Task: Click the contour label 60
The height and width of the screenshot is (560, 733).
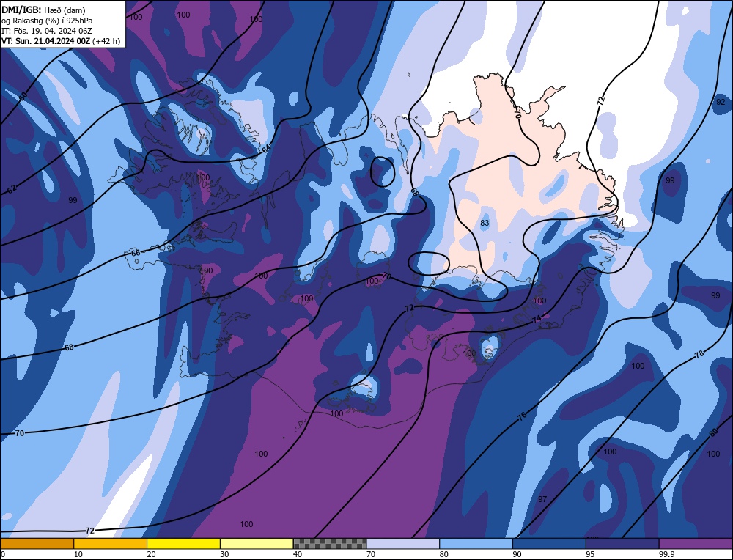Action: (23, 95)
